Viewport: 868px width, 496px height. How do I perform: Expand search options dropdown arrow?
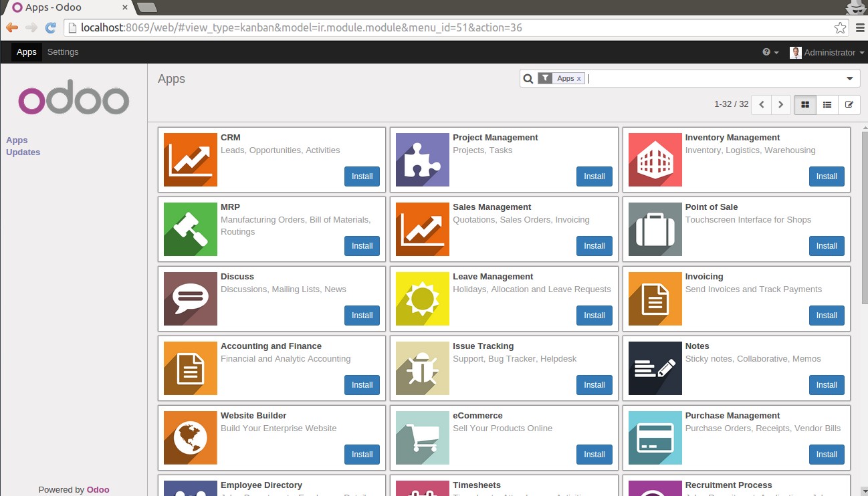[850, 79]
